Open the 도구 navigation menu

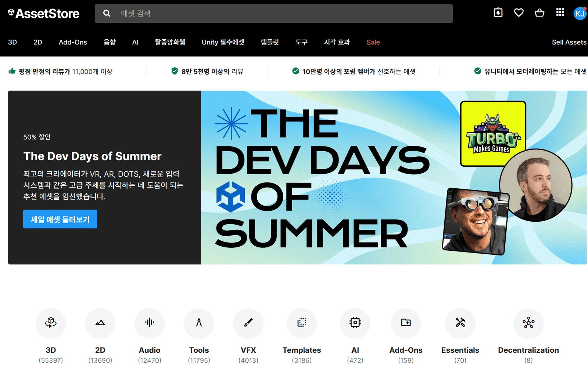301,42
